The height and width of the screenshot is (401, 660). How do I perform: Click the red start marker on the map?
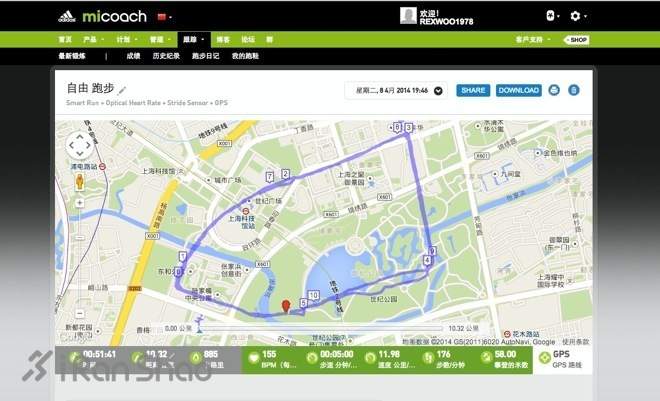[286, 306]
